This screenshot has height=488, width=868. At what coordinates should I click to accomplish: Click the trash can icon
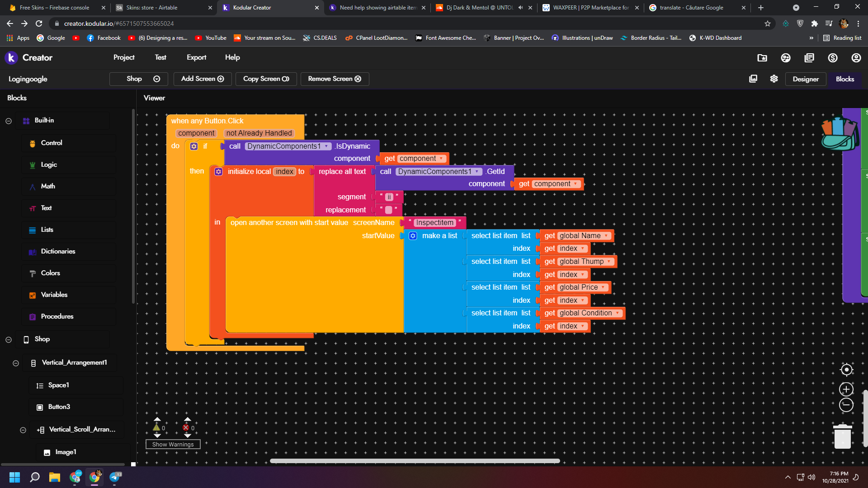point(843,436)
